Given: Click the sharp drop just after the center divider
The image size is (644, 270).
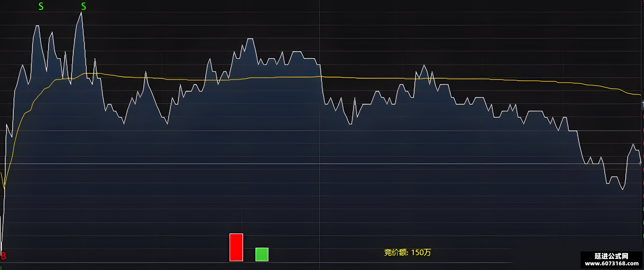Looking at the screenshot, I should (x=323, y=87).
